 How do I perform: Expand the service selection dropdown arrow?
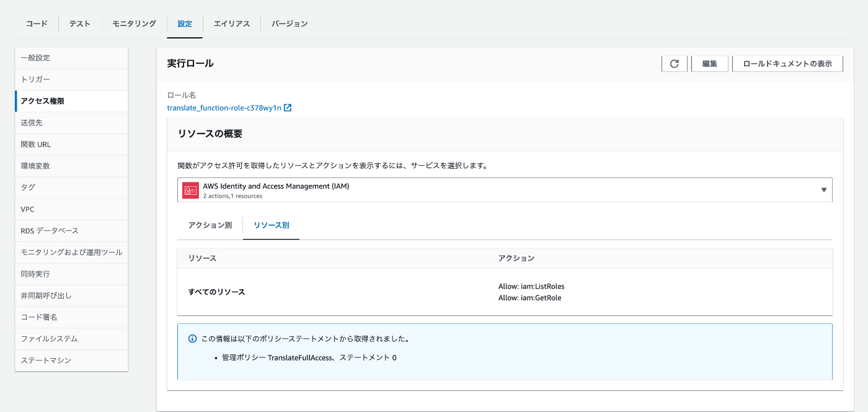(823, 190)
